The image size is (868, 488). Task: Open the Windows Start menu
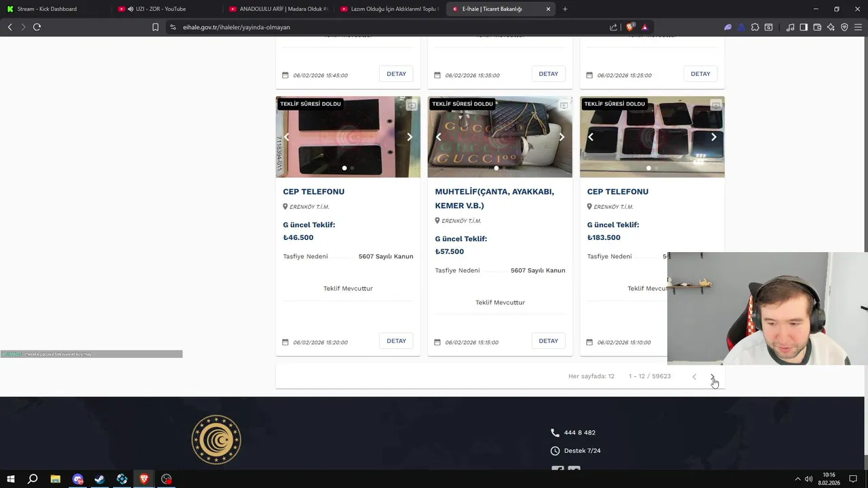point(11,479)
